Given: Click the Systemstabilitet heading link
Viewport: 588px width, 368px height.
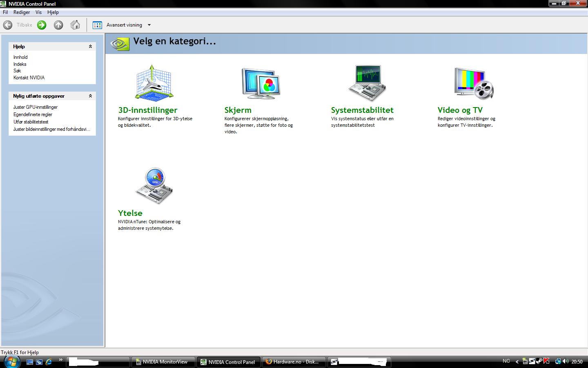Looking at the screenshot, I should 362,110.
